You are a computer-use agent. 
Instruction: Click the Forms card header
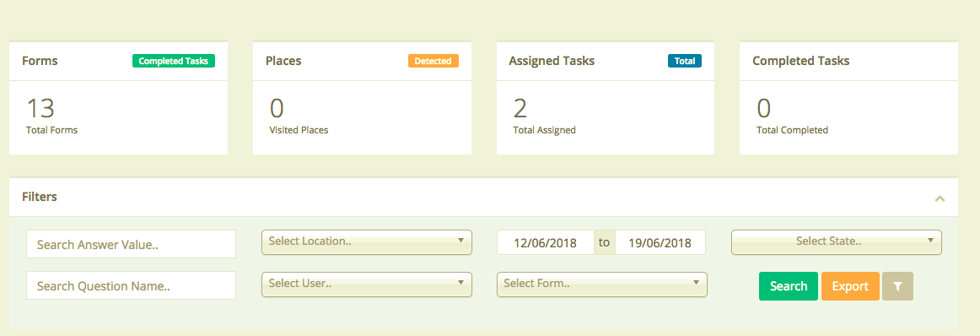pyautogui.click(x=118, y=62)
